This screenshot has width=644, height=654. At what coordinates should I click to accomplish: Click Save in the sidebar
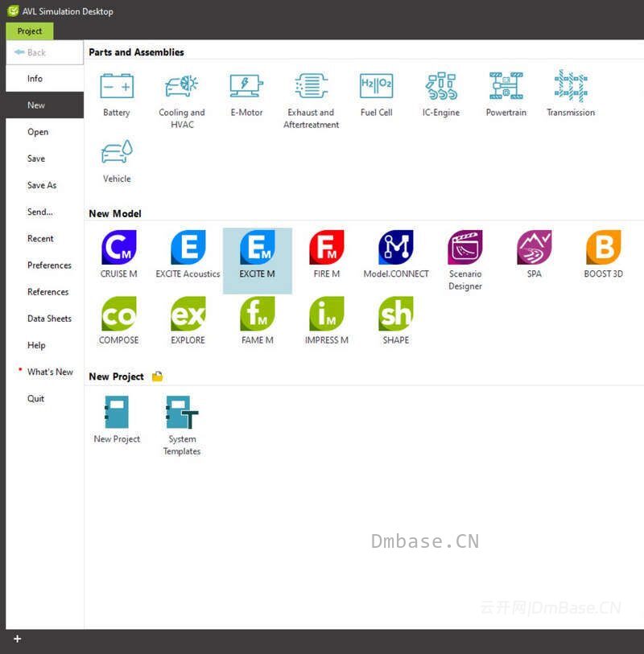pyautogui.click(x=44, y=158)
